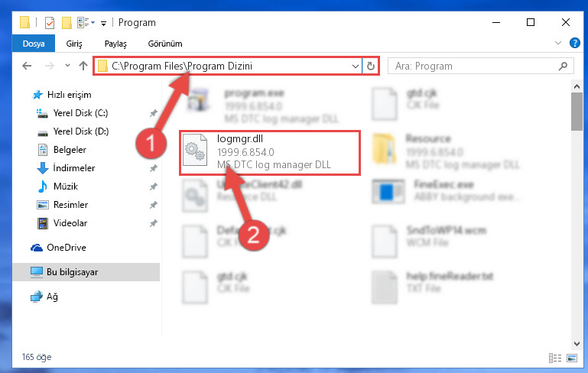Expand the ribbon chevron
The width and height of the screenshot is (588, 373).
click(x=558, y=43)
